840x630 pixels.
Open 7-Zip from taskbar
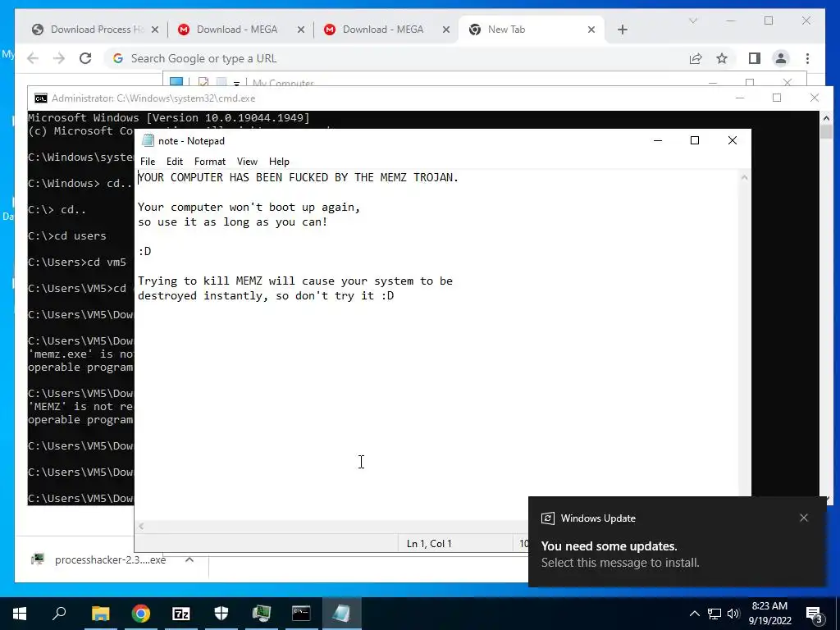point(181,614)
